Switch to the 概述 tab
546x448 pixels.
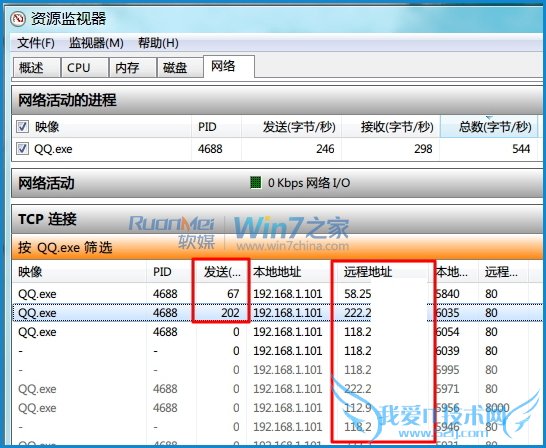[x=36, y=68]
